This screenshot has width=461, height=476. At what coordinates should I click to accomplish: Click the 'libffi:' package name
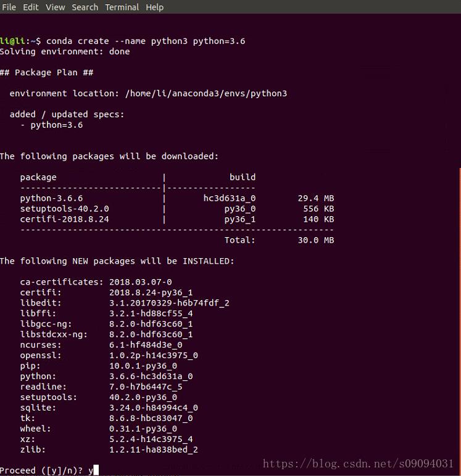click(38, 314)
